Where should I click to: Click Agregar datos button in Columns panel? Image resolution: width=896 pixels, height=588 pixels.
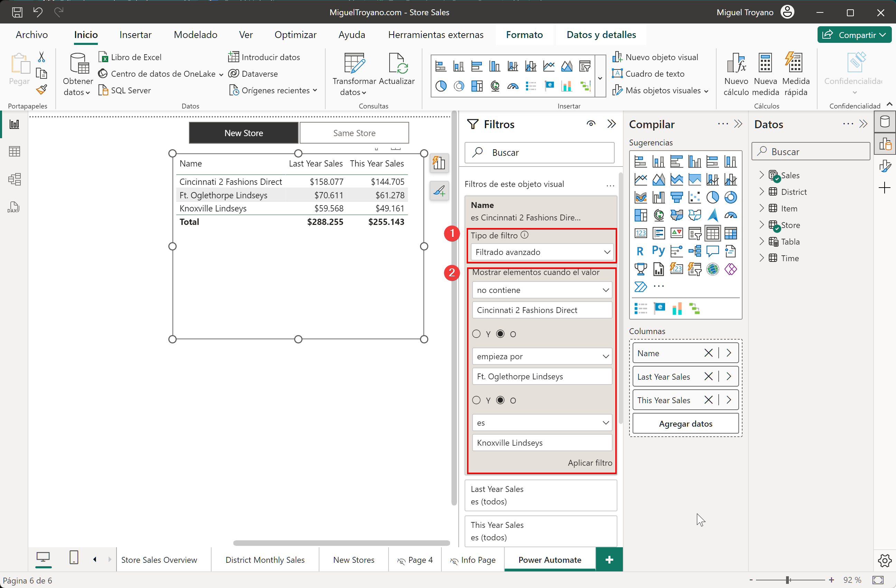685,423
